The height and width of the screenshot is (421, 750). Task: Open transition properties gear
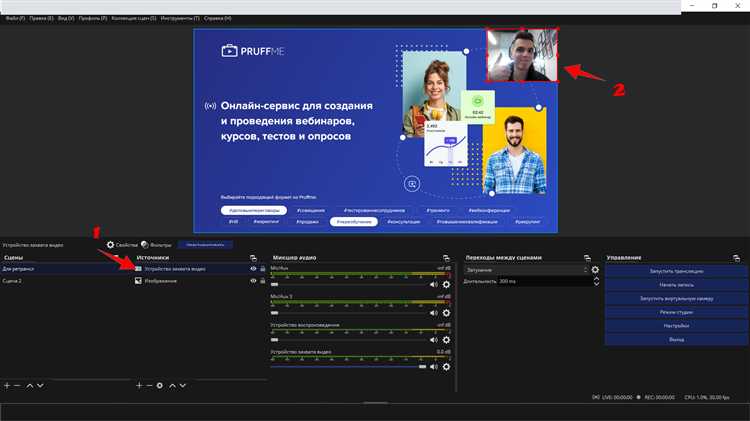click(595, 270)
